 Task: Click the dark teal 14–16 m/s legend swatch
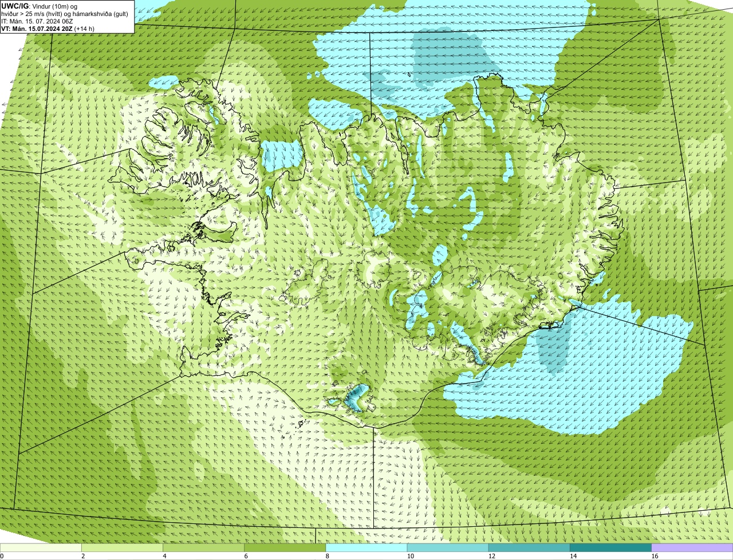(x=610, y=547)
